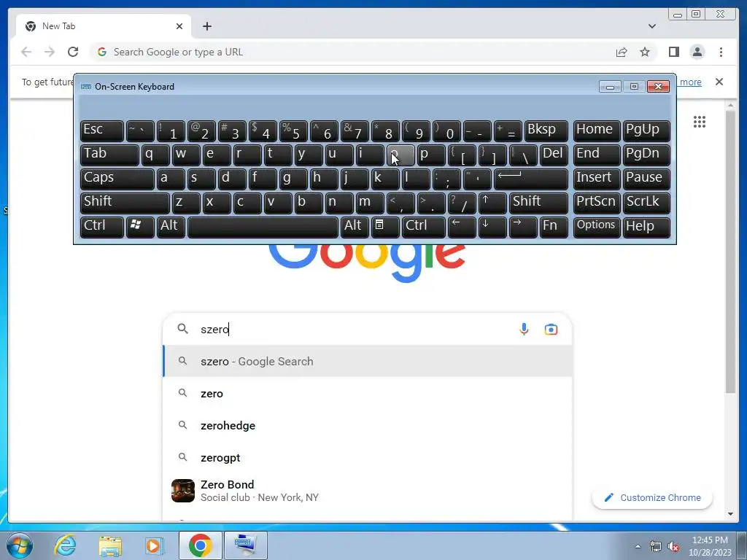The image size is (747, 560).
Task: Open Windows Explorer folder in taskbar
Action: tap(110, 545)
